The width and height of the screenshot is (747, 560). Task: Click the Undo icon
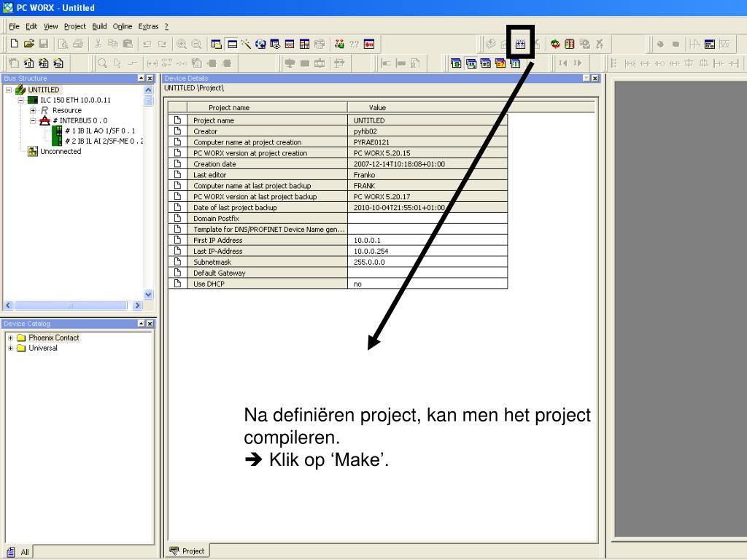[x=147, y=44]
